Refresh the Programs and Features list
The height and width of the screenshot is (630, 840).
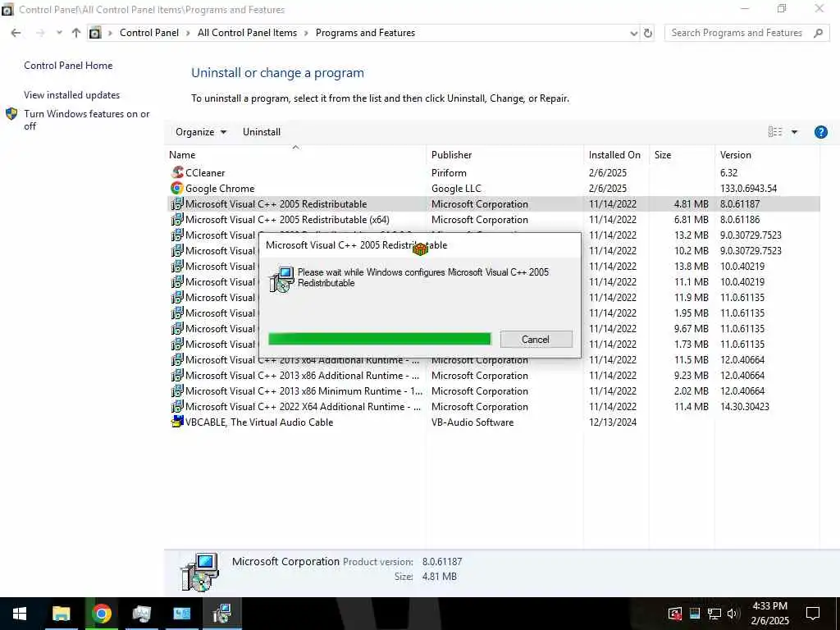click(648, 33)
